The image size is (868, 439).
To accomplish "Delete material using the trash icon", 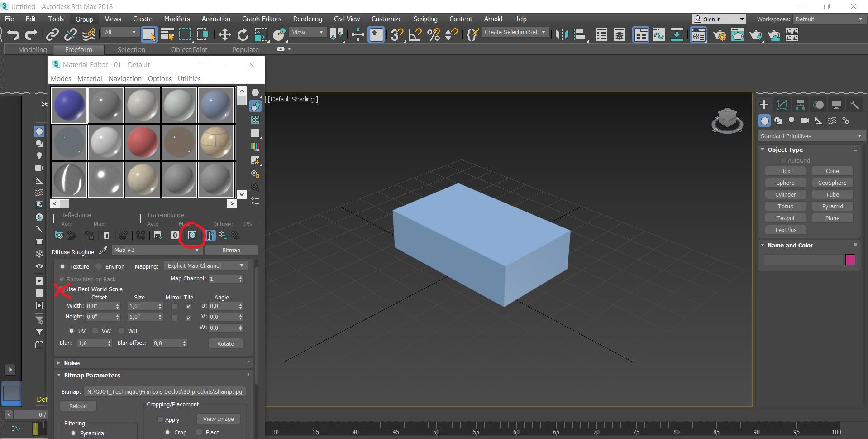I will [x=106, y=235].
